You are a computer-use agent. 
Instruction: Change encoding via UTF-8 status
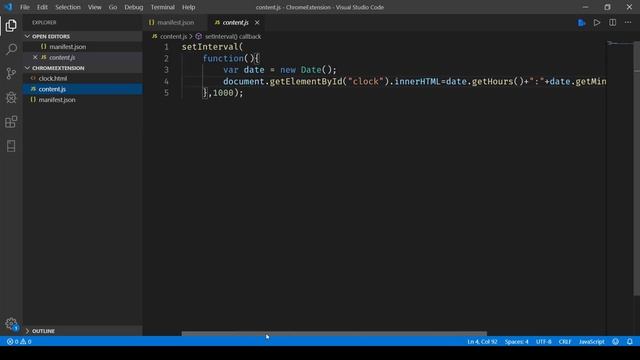543,342
